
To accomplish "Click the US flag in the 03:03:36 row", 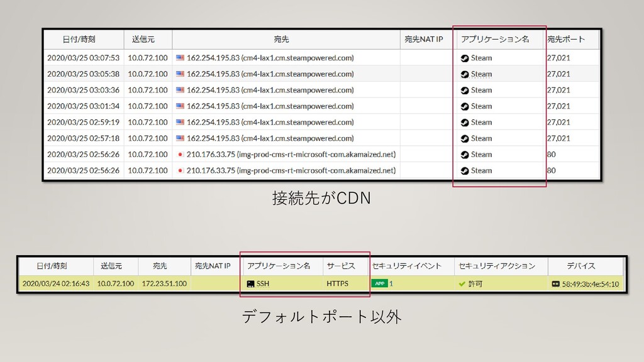I will click(x=180, y=90).
